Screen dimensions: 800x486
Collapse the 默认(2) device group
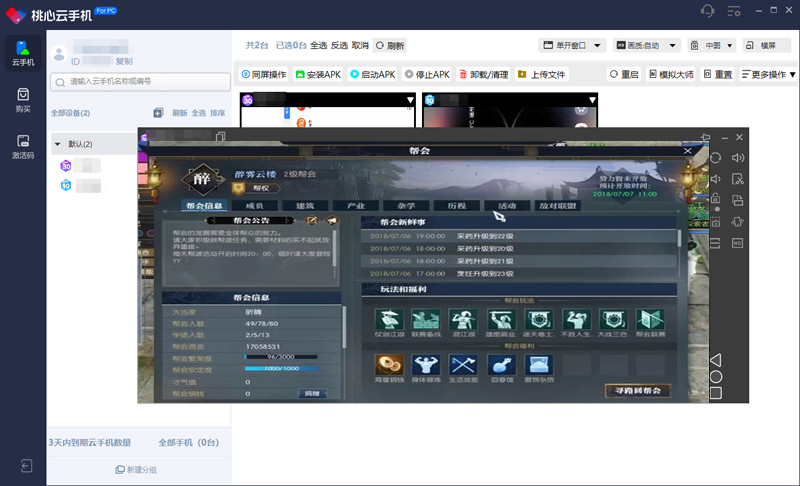(58, 144)
